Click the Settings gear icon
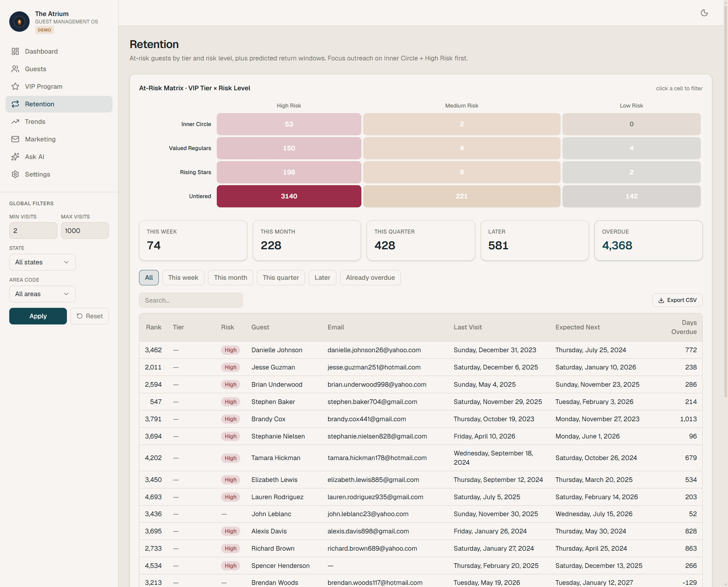 pos(15,174)
